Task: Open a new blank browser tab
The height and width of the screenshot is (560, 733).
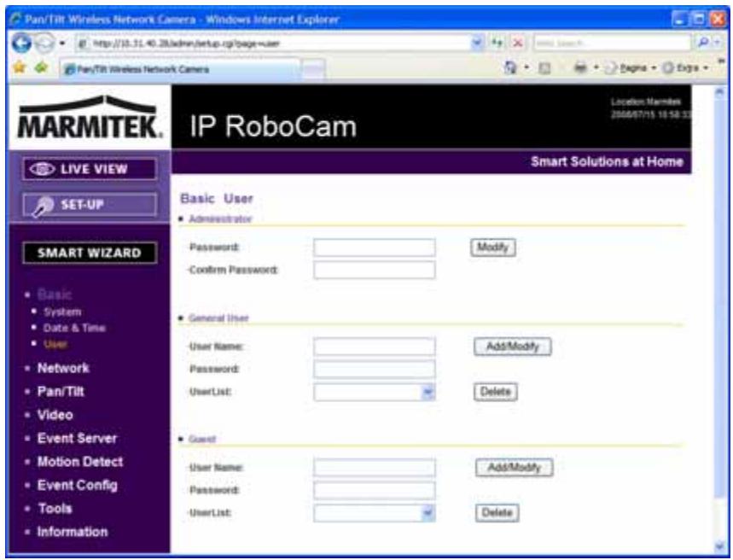Action: click(x=313, y=70)
